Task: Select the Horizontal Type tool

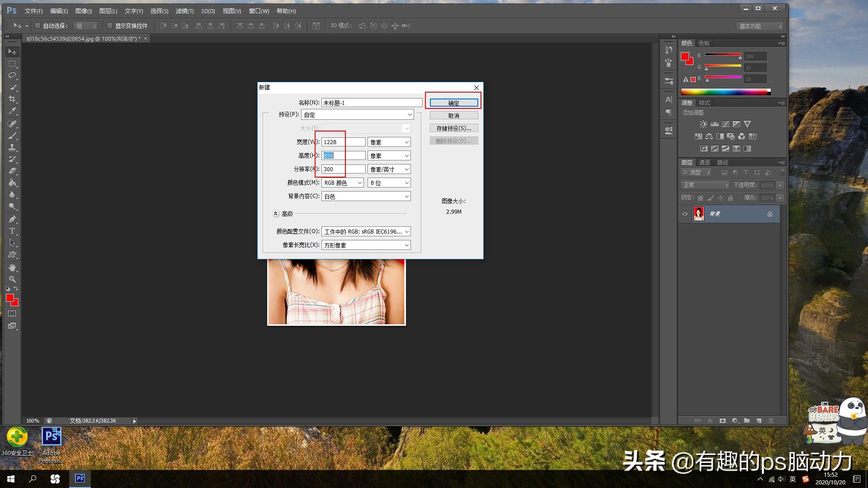Action: click(x=12, y=231)
